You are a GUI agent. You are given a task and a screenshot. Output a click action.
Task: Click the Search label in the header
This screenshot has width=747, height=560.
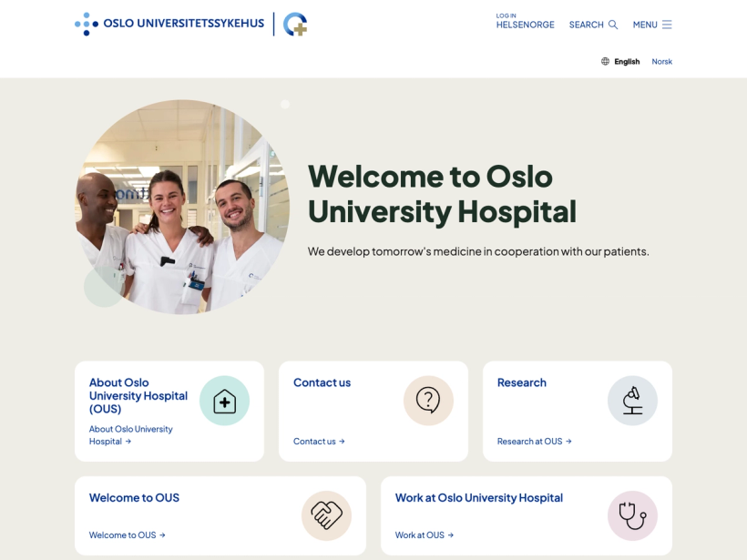pyautogui.click(x=586, y=25)
